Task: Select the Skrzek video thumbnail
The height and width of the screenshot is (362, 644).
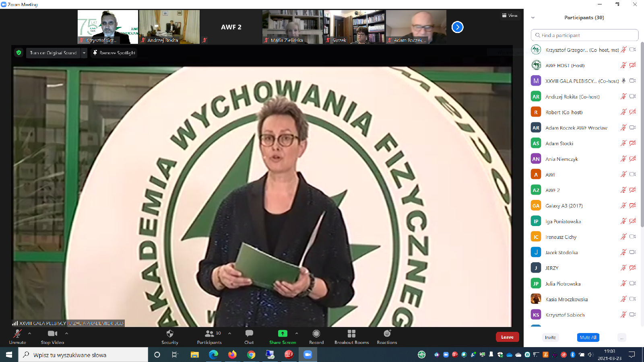Action: point(354,27)
